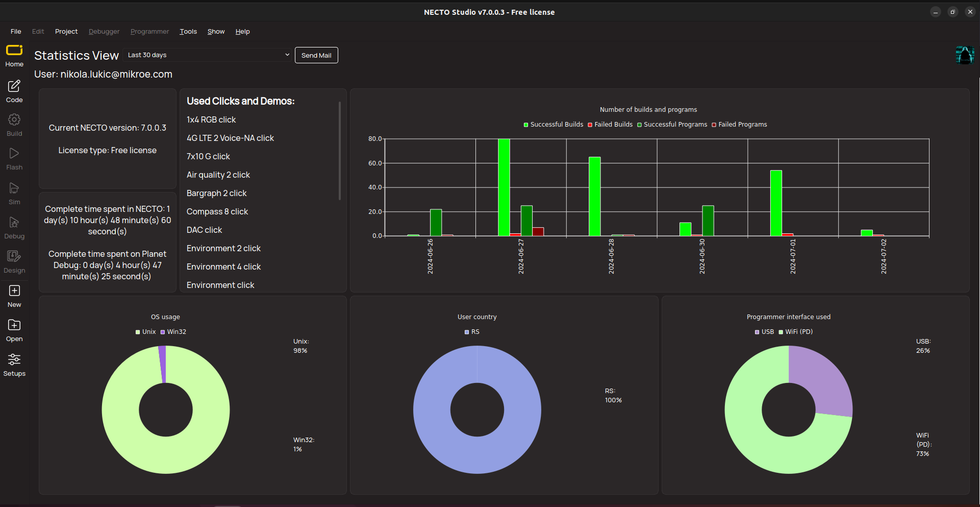Click the 2024-06-27 successful builds bar
The height and width of the screenshot is (507, 980).
pyautogui.click(x=504, y=187)
